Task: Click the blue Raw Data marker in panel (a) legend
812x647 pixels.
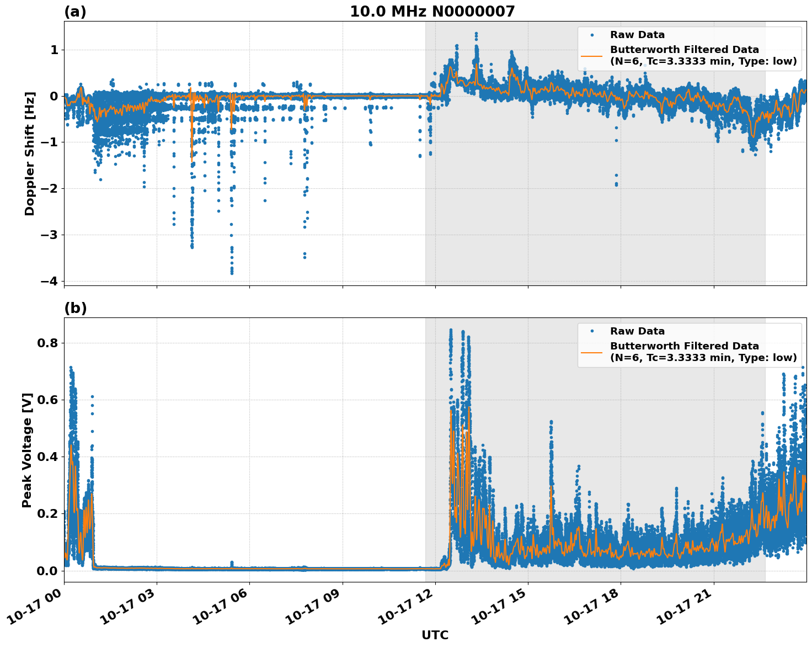Action: pyautogui.click(x=592, y=35)
